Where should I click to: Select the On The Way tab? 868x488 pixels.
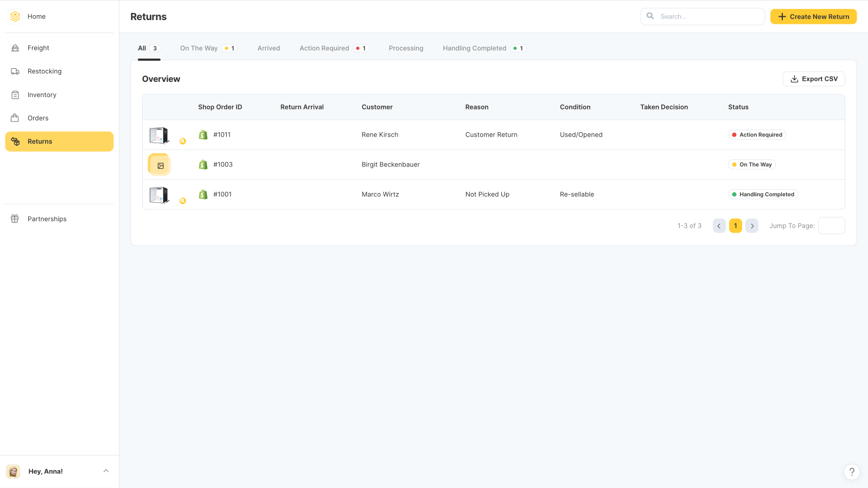(199, 48)
